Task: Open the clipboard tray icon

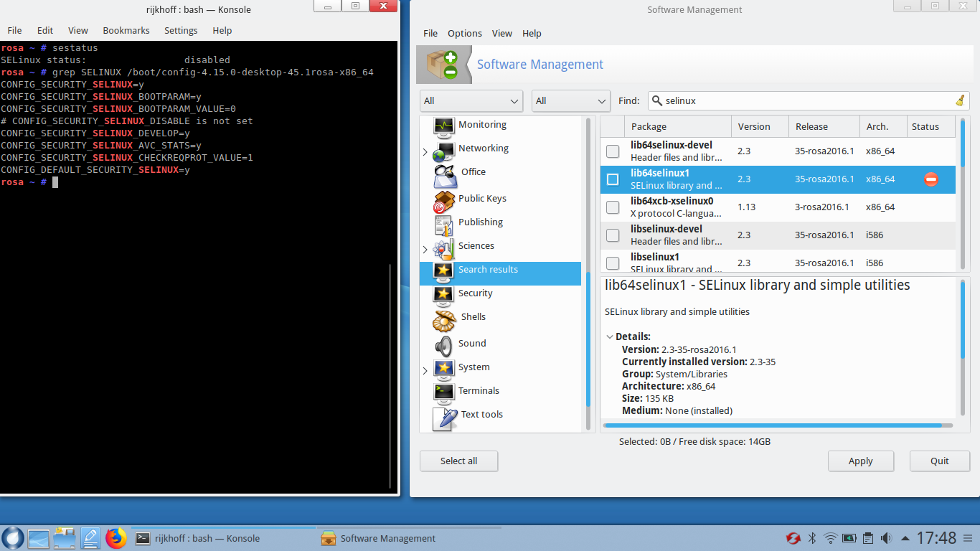Action: point(868,538)
